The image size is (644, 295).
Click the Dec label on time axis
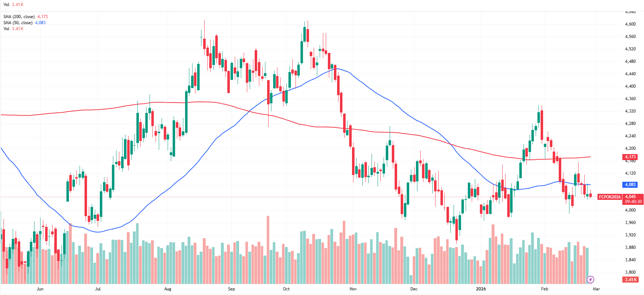click(x=414, y=289)
